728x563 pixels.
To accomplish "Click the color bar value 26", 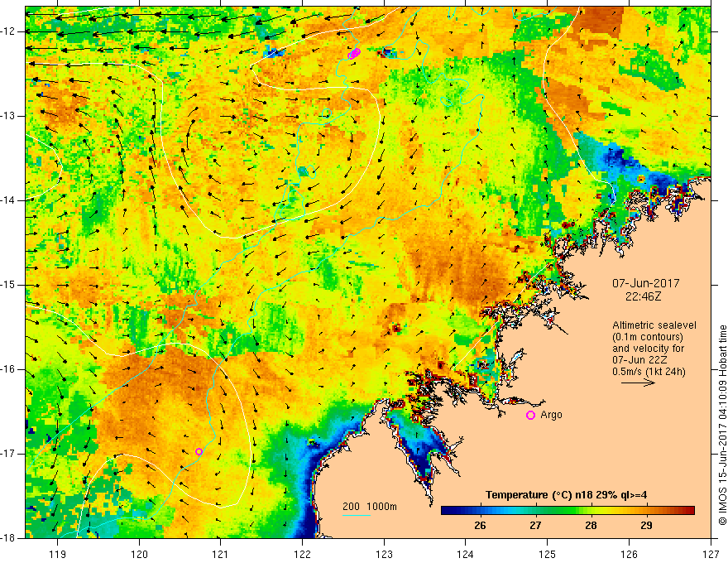I will (480, 526).
